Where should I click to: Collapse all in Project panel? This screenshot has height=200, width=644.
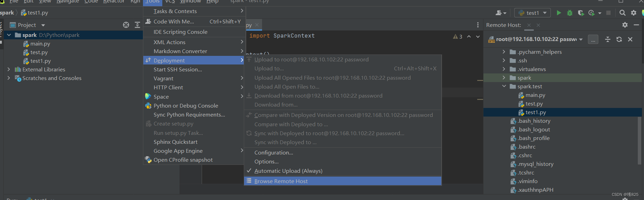137,25
